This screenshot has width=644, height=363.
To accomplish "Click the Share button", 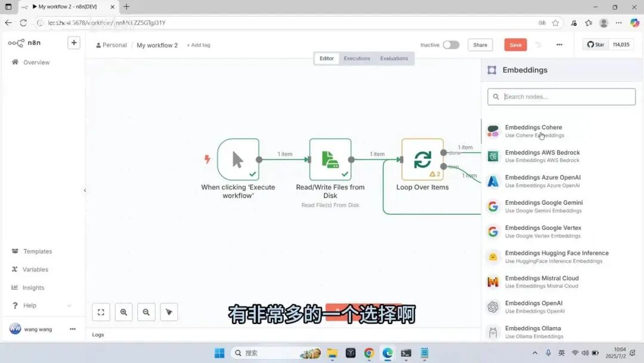I will pos(479,45).
